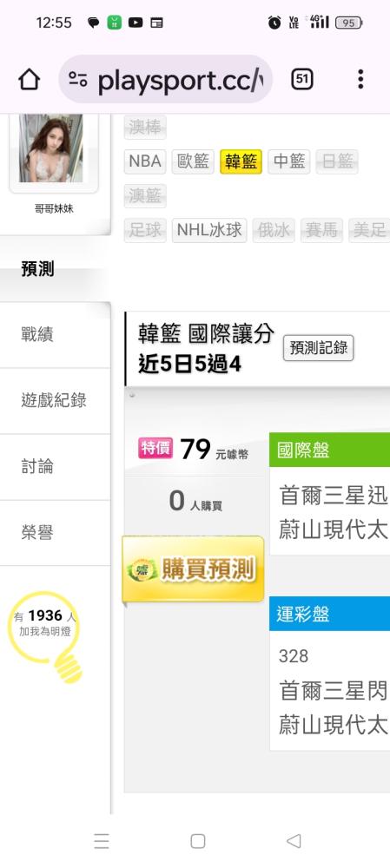Image resolution: width=390 pixels, height=868 pixels.
Task: Open the Chrome three-dot menu
Action: 360,79
